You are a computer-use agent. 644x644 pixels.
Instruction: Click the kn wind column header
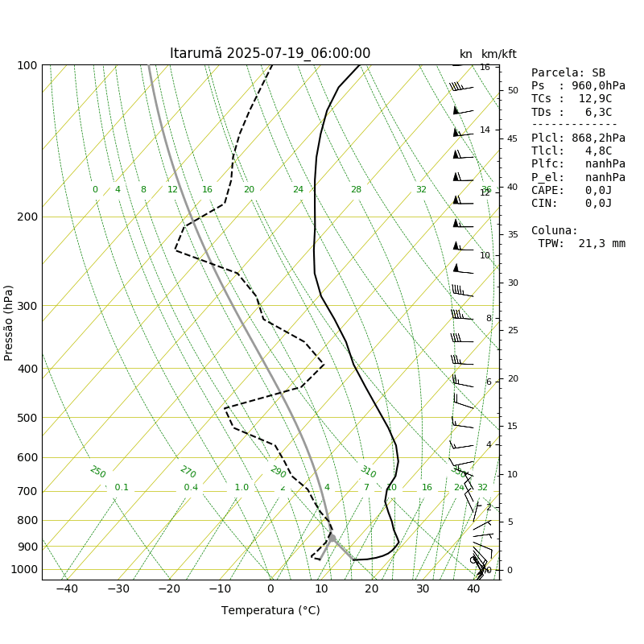tap(466, 54)
